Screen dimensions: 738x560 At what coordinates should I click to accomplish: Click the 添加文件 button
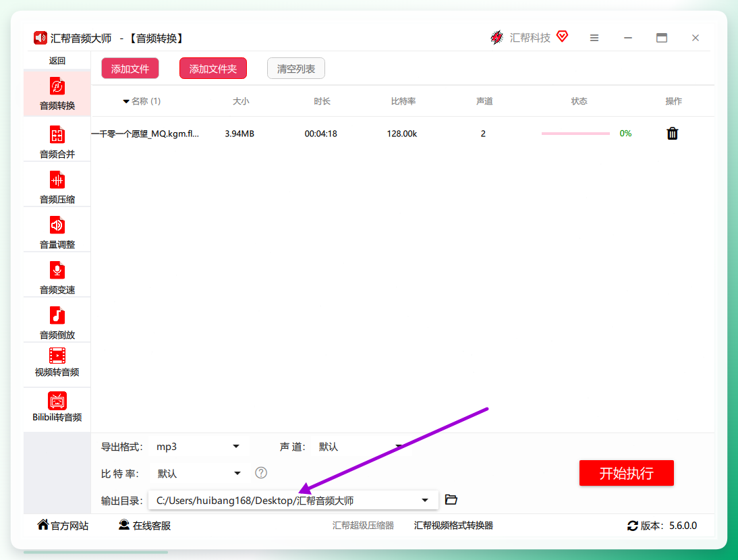[x=130, y=69]
